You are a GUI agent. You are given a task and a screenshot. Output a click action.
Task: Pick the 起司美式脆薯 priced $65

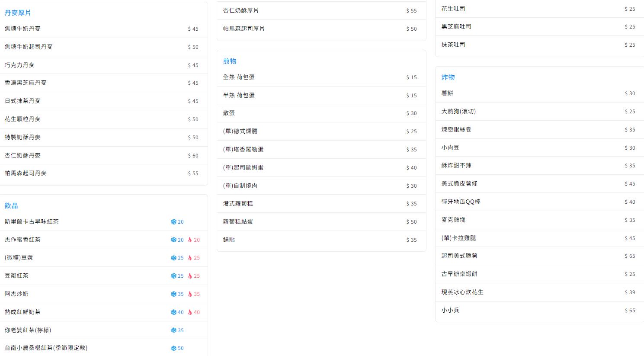(x=539, y=256)
